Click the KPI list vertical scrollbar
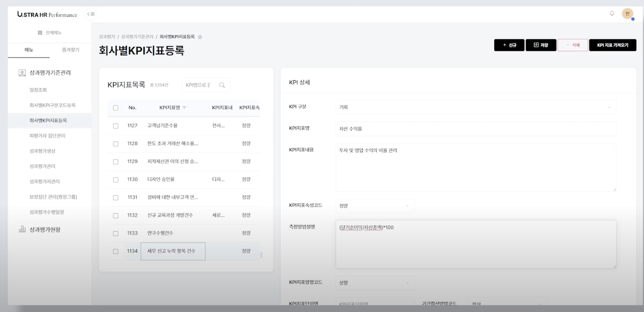The image size is (644, 312). click(261, 255)
